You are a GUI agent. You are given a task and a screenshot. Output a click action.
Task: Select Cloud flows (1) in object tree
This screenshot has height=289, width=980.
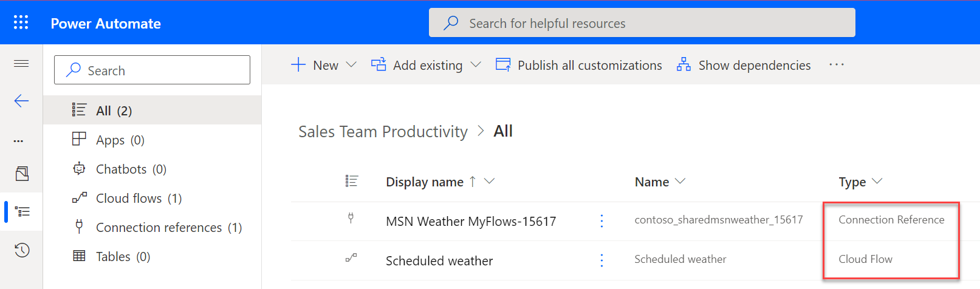[152, 198]
